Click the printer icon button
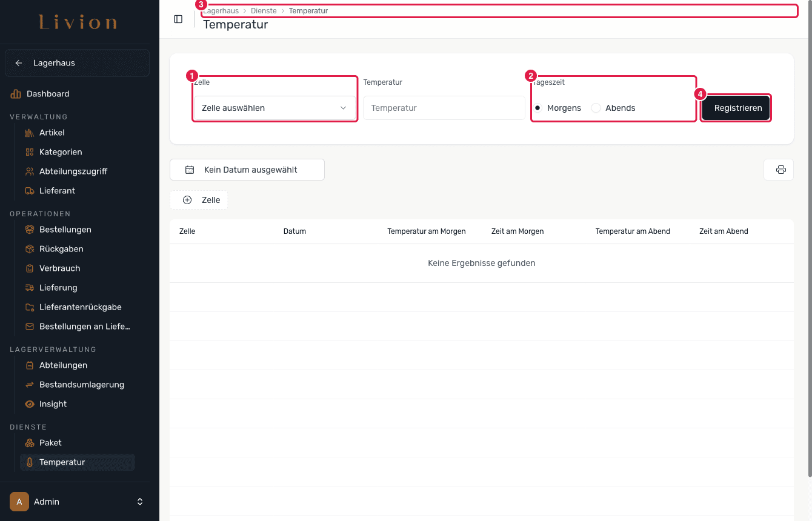The height and width of the screenshot is (521, 812). [780, 170]
